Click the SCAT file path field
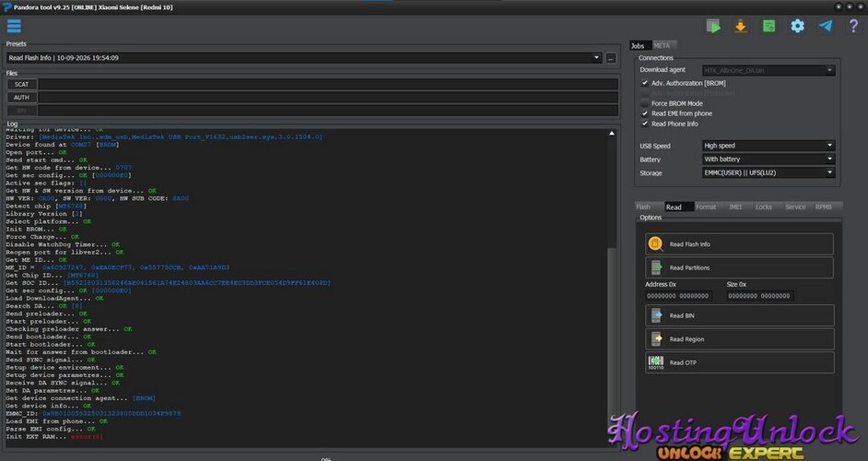This screenshot has height=461, width=868. click(328, 84)
